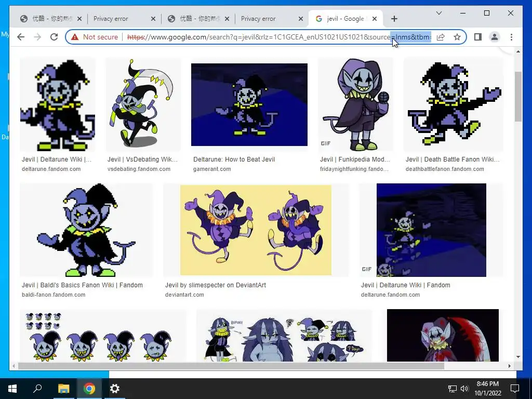Click 'Deltarune: How to Beat Jevil' link
Viewport: 532px width, 399px height.
click(x=234, y=159)
